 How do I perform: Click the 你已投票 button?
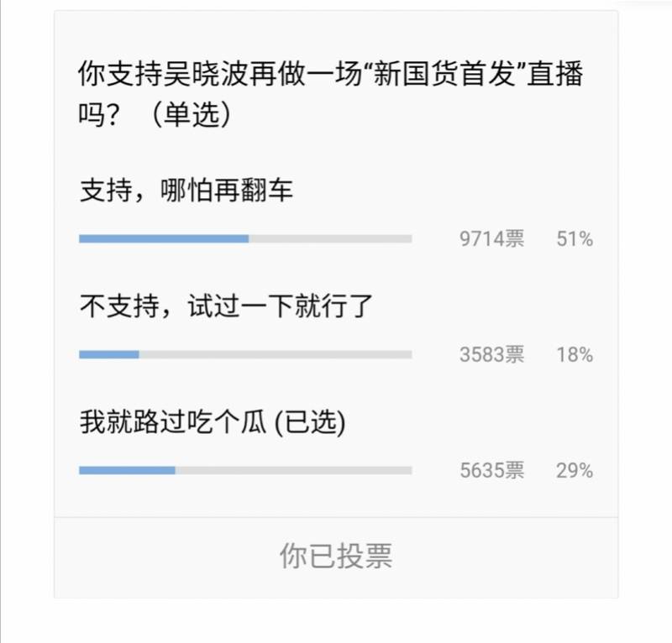336,556
